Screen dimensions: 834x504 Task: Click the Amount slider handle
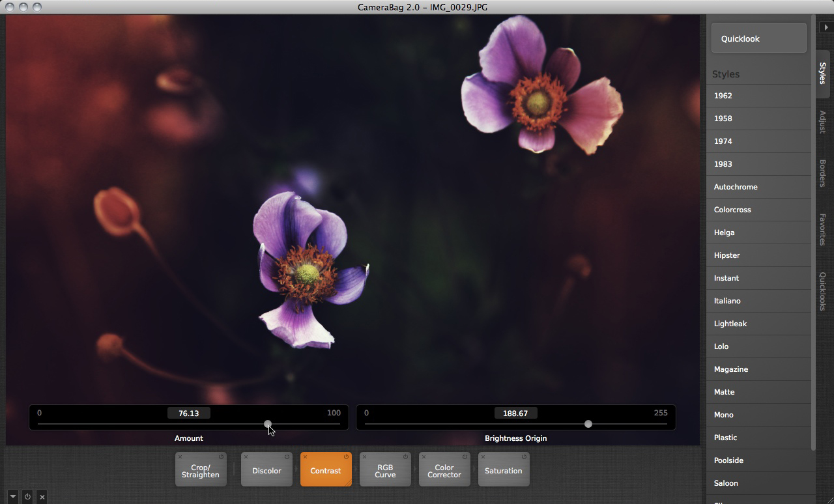[268, 424]
